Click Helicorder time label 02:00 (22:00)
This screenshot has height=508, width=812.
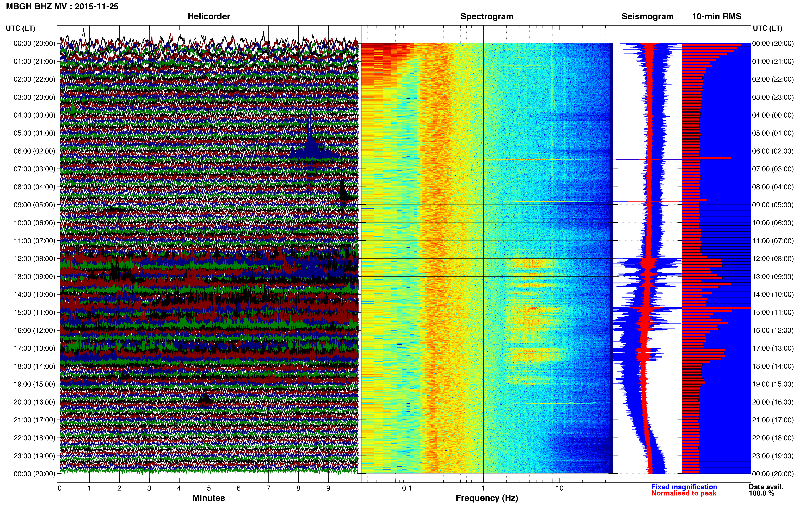click(x=34, y=79)
